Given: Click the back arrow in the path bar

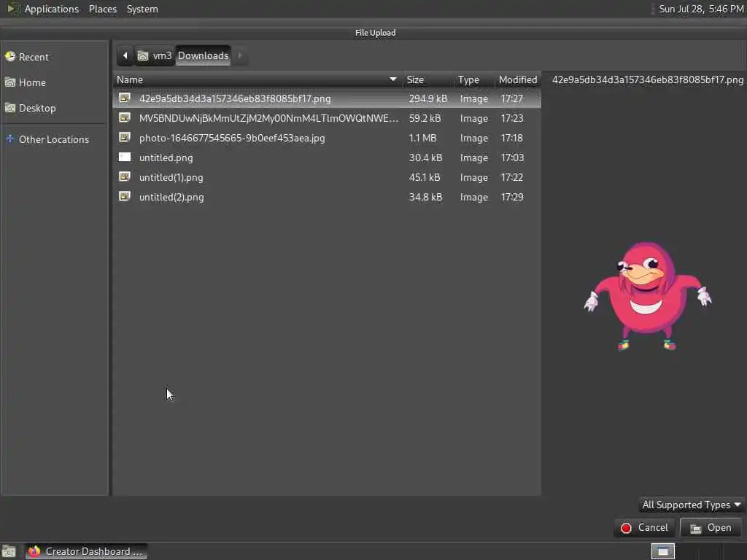Looking at the screenshot, I should (125, 55).
